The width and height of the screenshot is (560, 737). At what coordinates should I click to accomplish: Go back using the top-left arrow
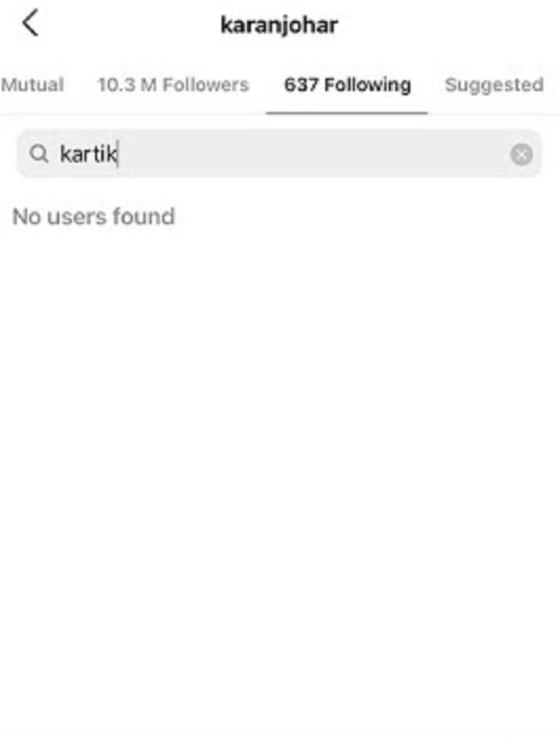[30, 24]
